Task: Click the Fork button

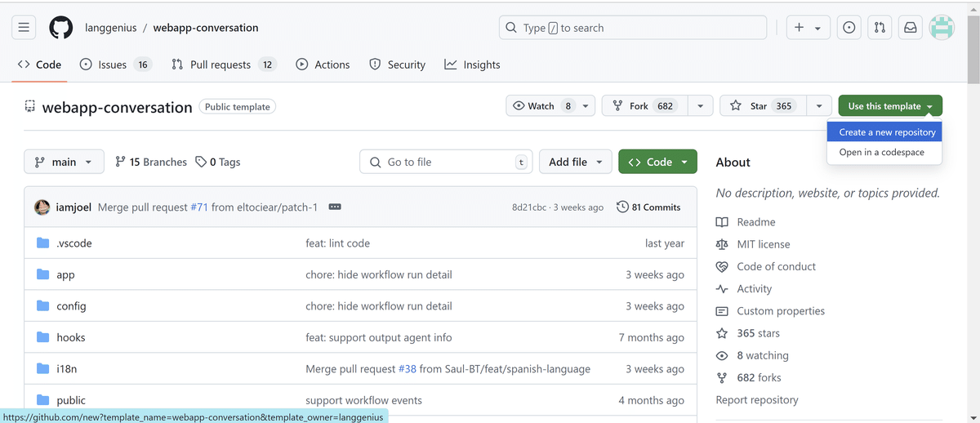Action: click(x=645, y=106)
